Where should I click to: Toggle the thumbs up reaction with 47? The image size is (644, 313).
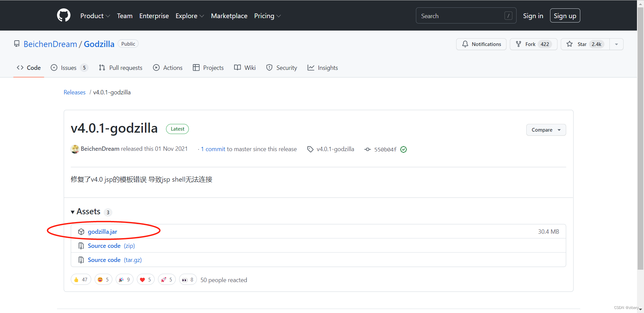(x=81, y=279)
